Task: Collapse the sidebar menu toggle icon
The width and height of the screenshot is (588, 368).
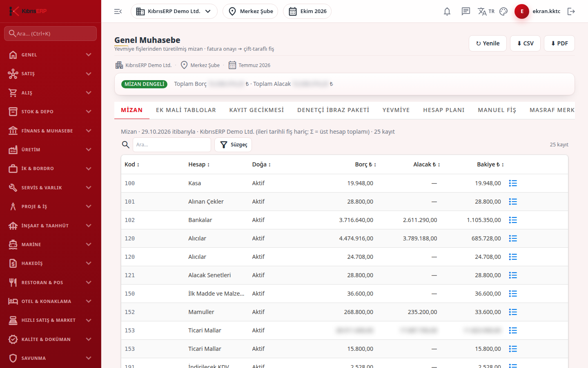Action: (x=118, y=11)
